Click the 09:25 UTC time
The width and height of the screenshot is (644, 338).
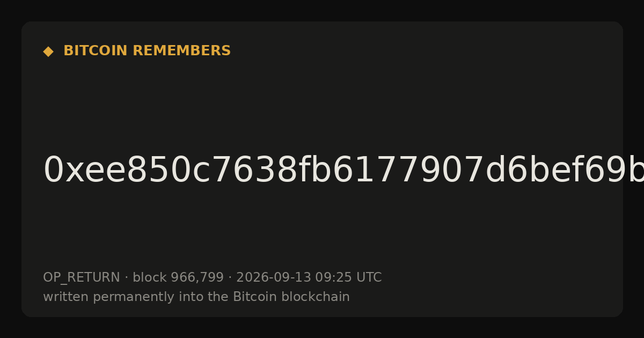pos(348,277)
